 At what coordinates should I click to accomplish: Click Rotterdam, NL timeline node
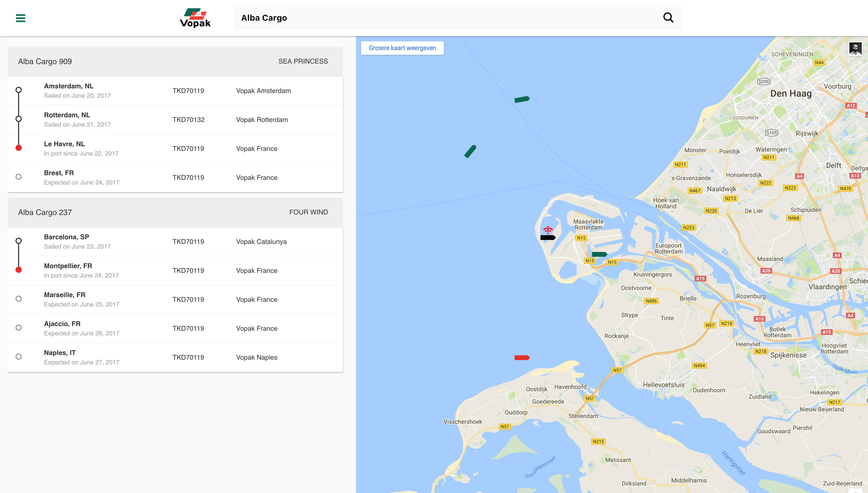(19, 119)
